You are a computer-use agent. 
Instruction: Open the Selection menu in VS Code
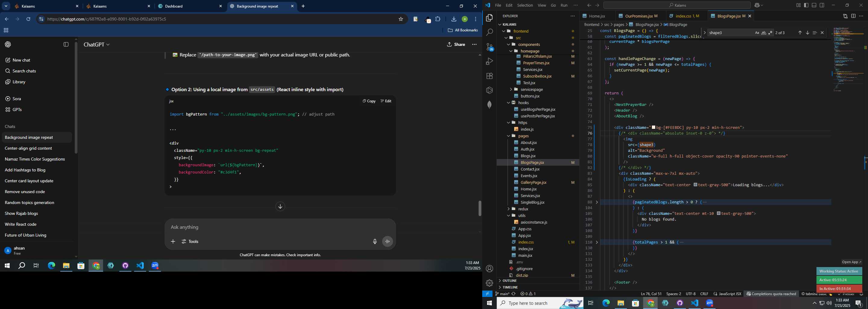[x=525, y=5]
